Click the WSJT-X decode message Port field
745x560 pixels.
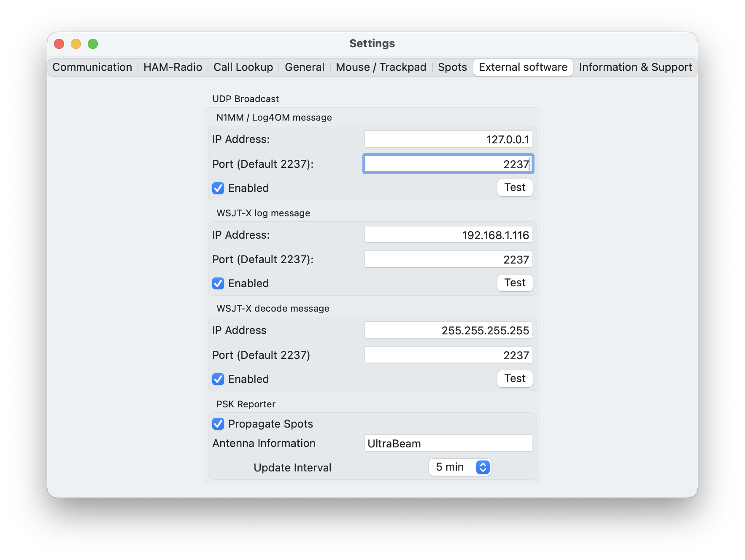[448, 355]
